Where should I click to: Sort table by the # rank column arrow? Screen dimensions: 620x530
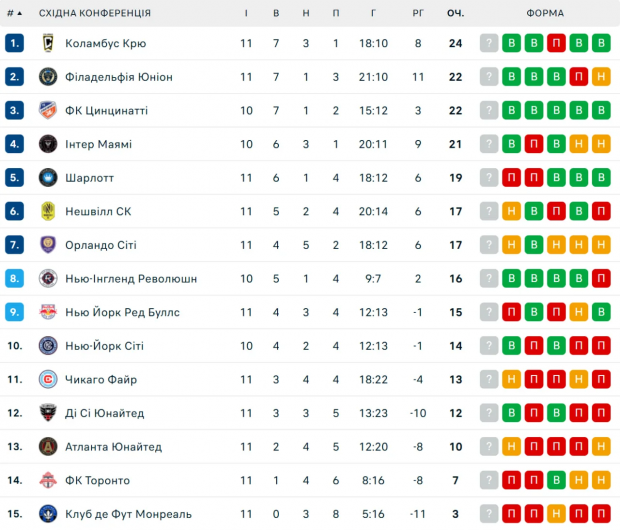(x=15, y=13)
